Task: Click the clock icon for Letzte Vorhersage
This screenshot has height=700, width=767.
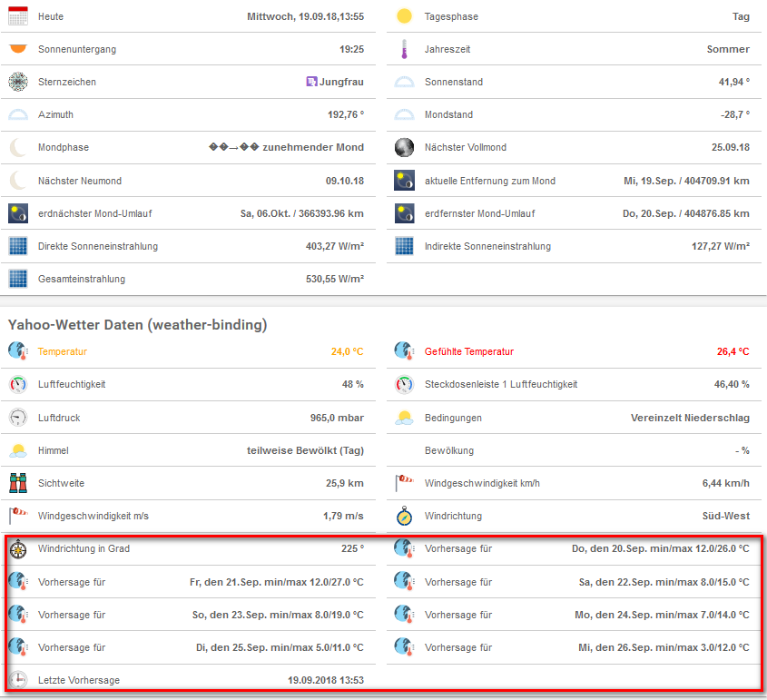Action: coord(18,680)
